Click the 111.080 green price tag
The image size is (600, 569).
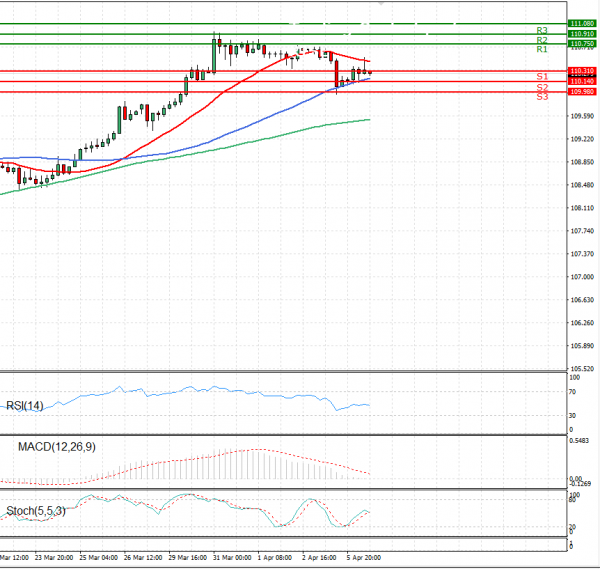coord(581,23)
